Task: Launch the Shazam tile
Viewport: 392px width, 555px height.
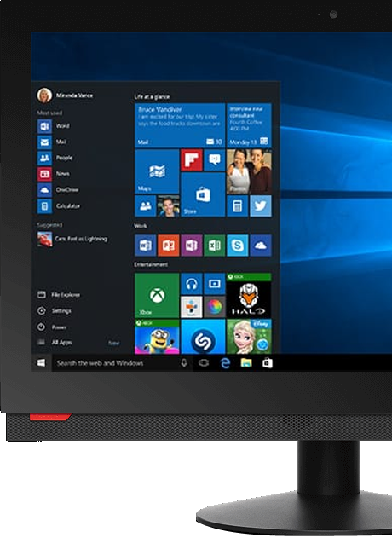Action: tap(203, 337)
